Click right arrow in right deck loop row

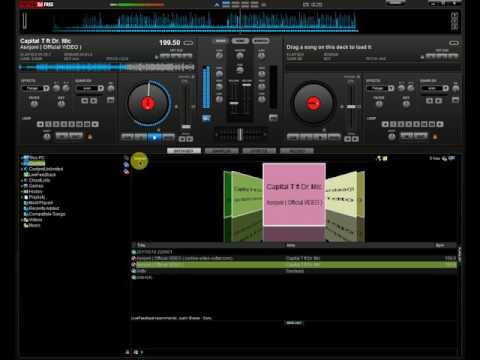[x=440, y=124]
